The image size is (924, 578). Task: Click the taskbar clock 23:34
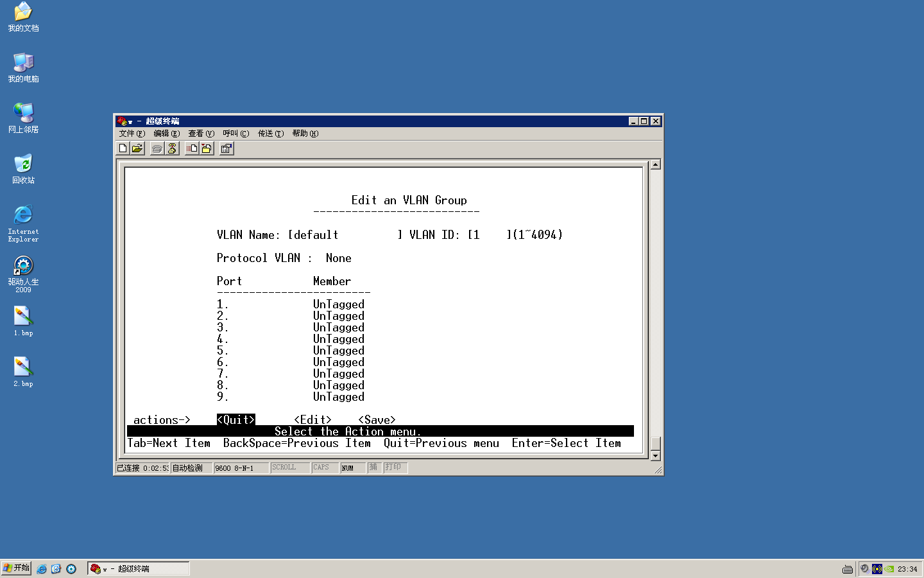point(907,569)
